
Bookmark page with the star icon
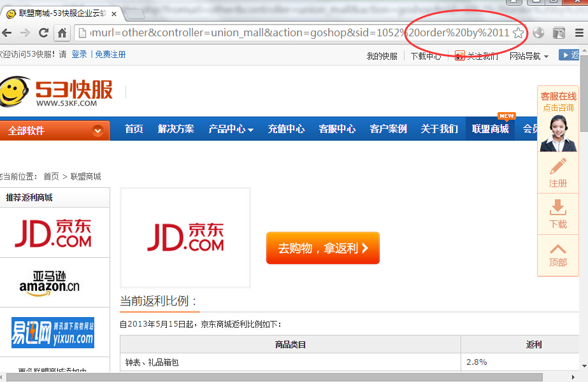[519, 33]
